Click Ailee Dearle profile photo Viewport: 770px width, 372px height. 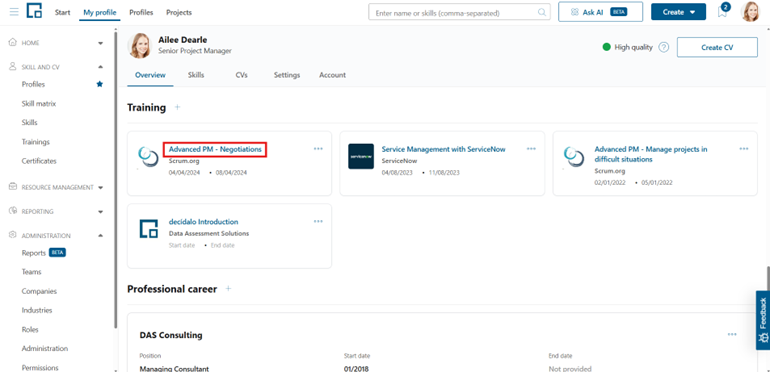click(x=139, y=45)
